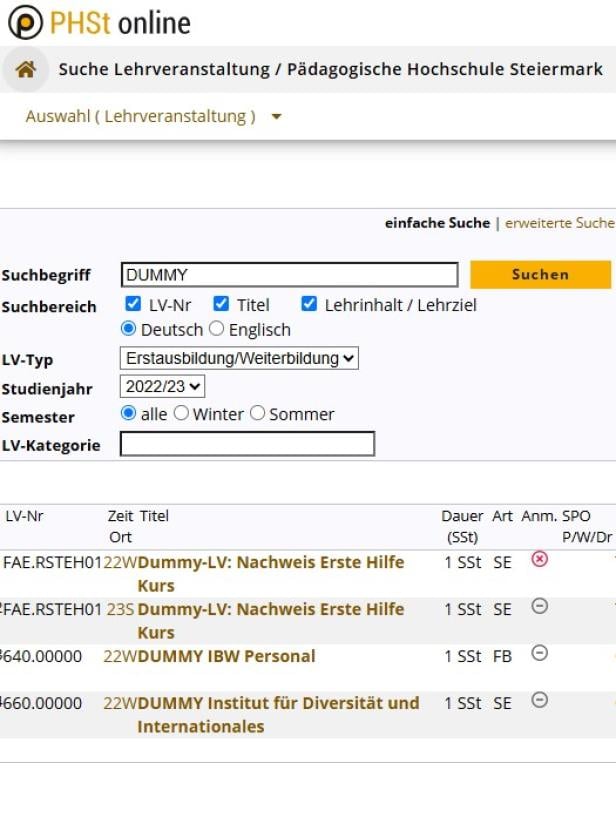Click registration icon for Institut für Diversität row

(539, 701)
